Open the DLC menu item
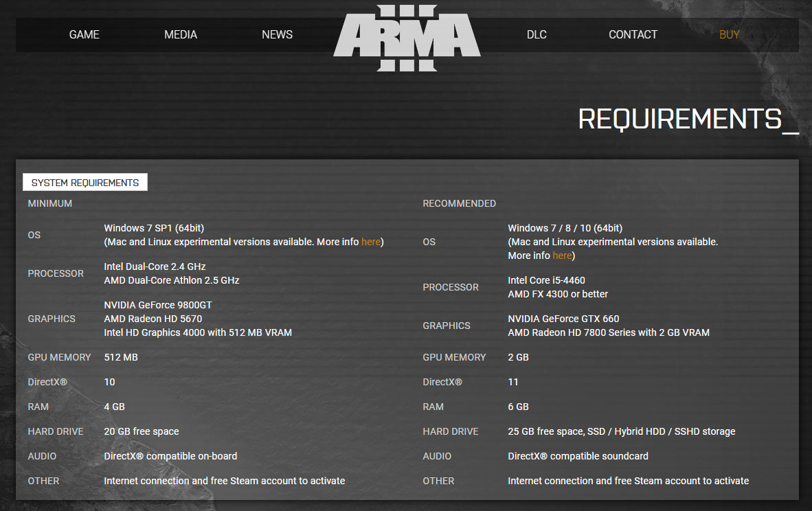This screenshot has width=812, height=511. coord(537,35)
